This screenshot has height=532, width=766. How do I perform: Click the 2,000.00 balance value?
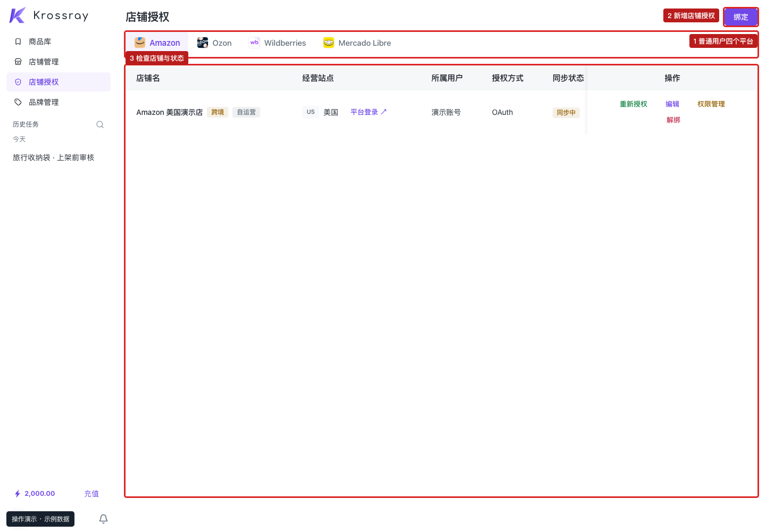coord(40,494)
